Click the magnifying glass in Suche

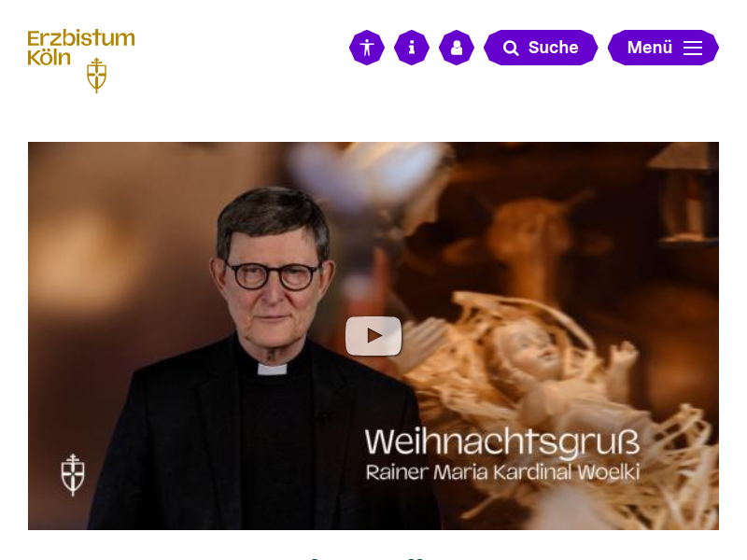pyautogui.click(x=511, y=49)
